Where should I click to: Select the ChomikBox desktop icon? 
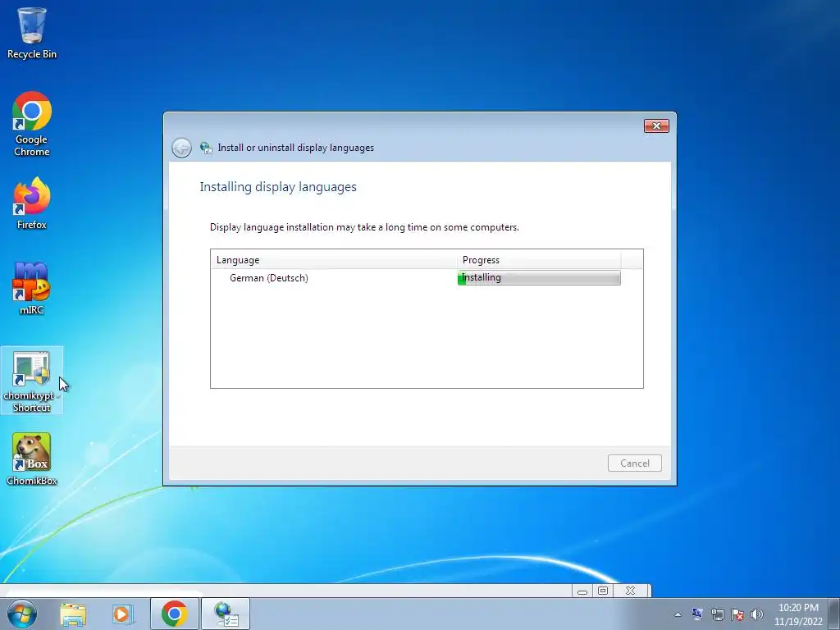tap(32, 459)
